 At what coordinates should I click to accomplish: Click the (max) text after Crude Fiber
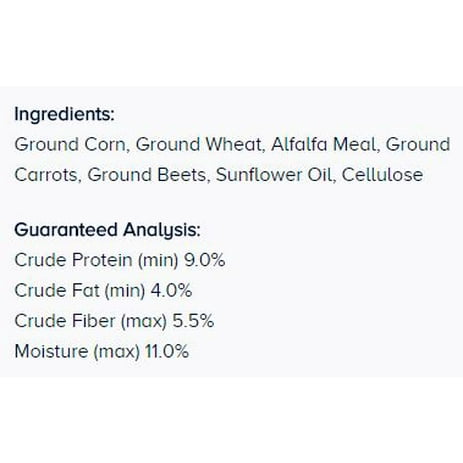tap(143, 321)
